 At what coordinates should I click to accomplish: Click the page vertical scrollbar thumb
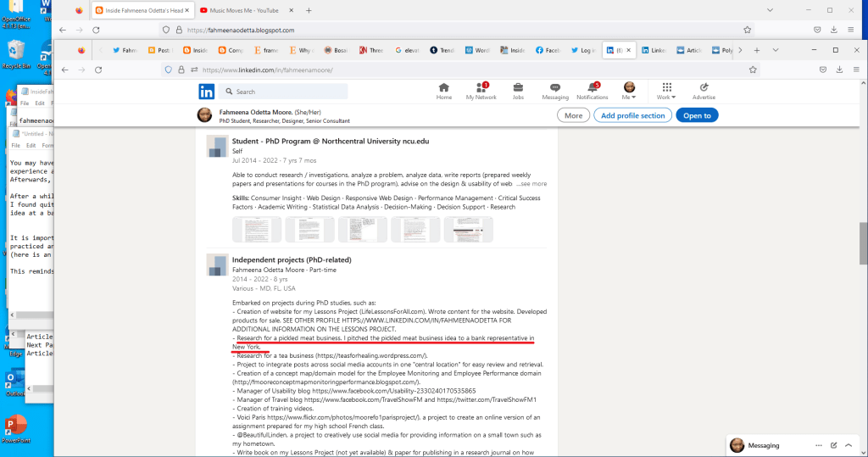[x=863, y=243]
